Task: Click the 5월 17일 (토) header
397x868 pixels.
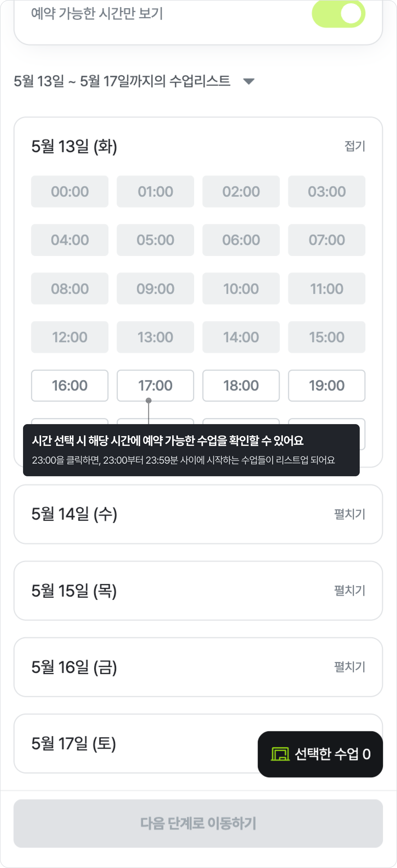Action: tap(74, 744)
